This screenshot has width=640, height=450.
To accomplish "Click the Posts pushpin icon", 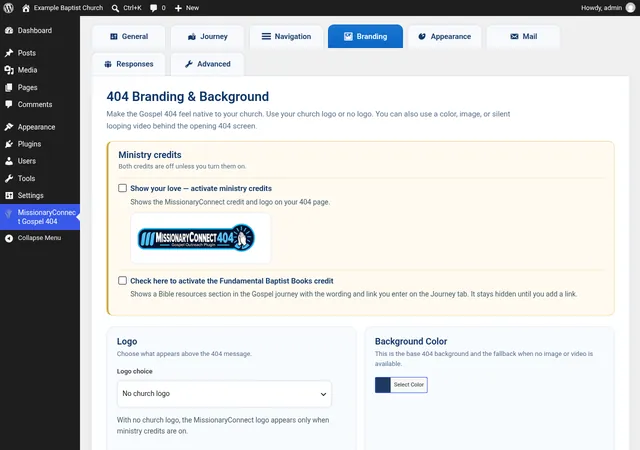I will [9, 53].
